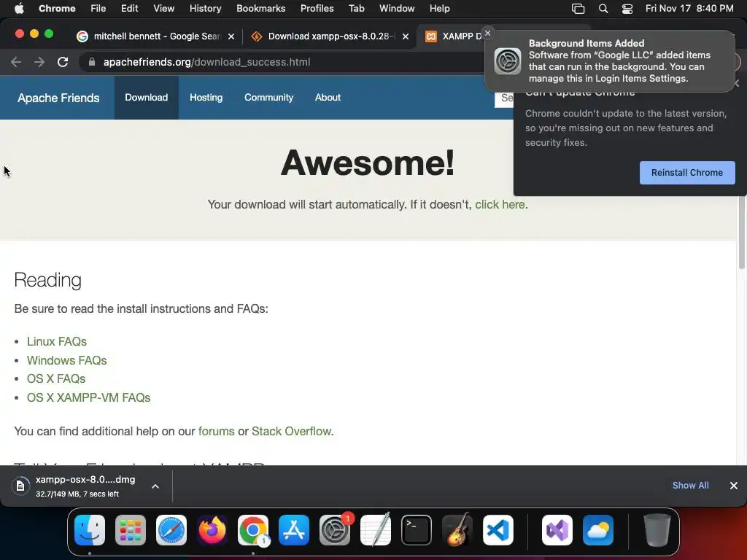Visit the forums link
747x560 pixels.
pyautogui.click(x=216, y=431)
